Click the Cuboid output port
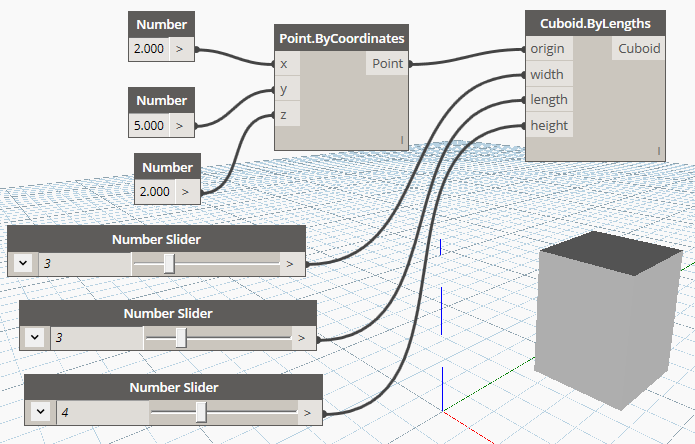Screen dimensions: 695x444 coord(639,48)
